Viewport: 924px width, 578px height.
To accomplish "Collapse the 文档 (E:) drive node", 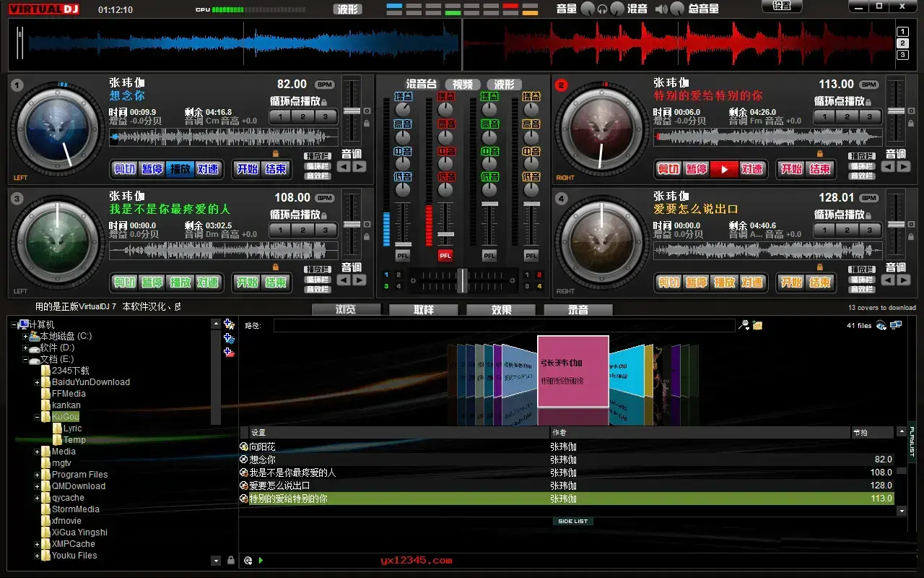I will [x=25, y=359].
